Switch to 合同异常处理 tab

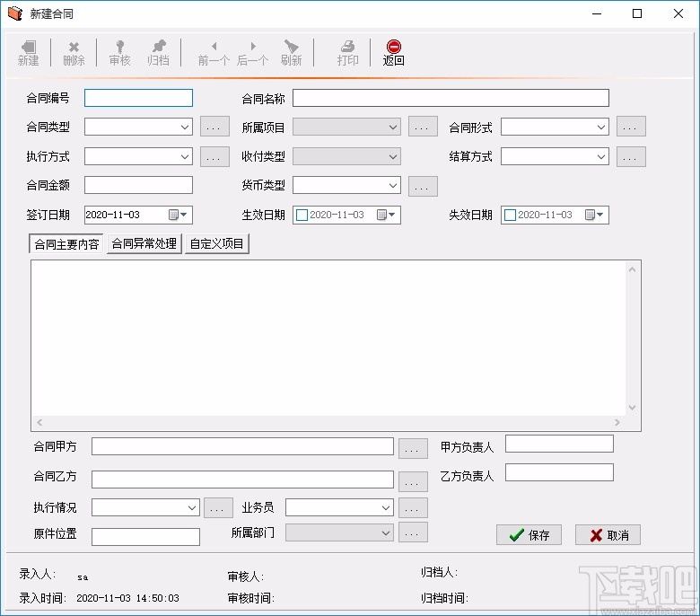(144, 243)
